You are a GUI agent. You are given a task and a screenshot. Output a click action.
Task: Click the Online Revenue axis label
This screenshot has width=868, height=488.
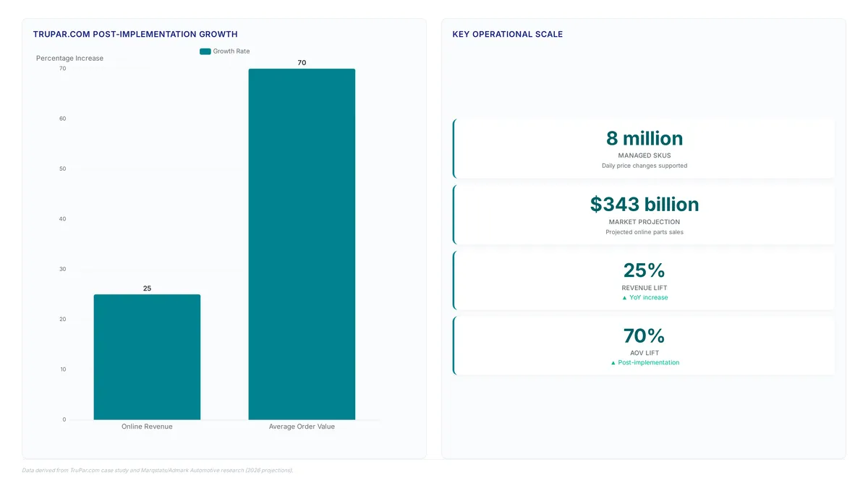147,427
